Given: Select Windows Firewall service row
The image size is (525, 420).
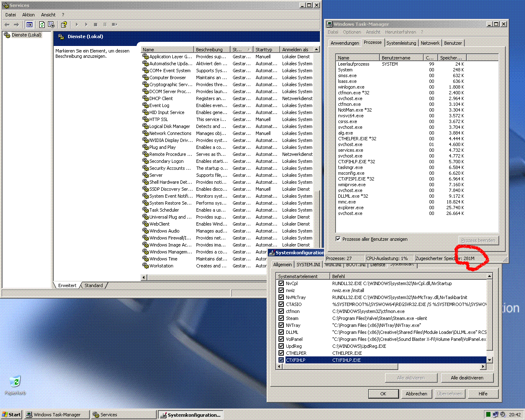Looking at the screenshot, I should [228, 238].
